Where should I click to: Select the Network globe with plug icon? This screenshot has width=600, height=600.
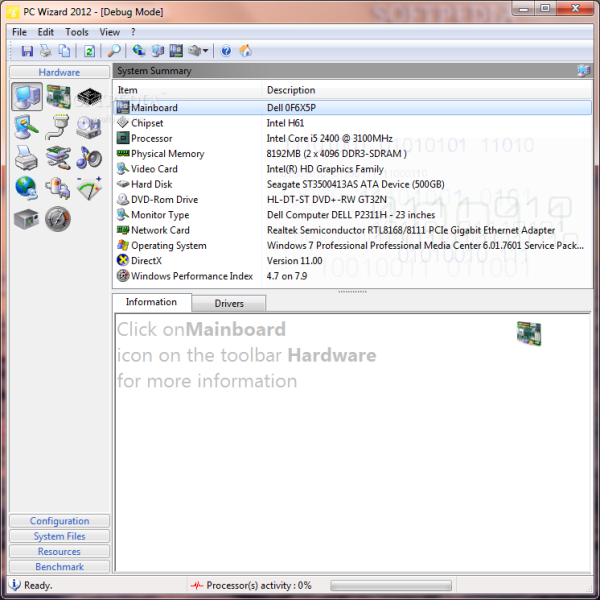(x=26, y=188)
